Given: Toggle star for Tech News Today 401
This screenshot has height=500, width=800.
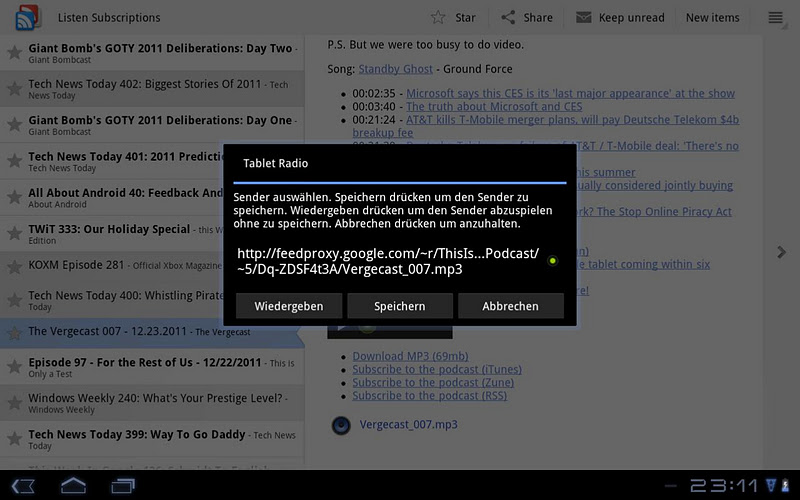Looking at the screenshot, I should pos(14,161).
